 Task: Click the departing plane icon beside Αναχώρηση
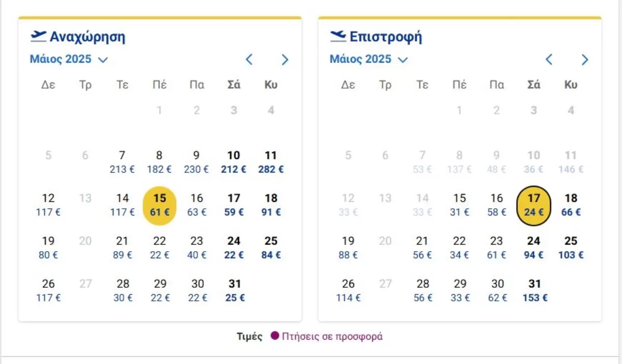click(38, 36)
